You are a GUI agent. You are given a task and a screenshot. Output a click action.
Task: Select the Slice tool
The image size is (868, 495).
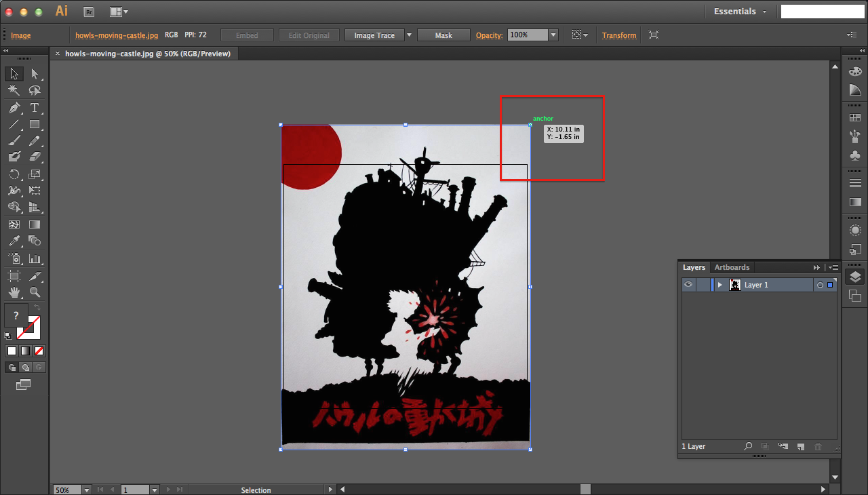point(35,276)
